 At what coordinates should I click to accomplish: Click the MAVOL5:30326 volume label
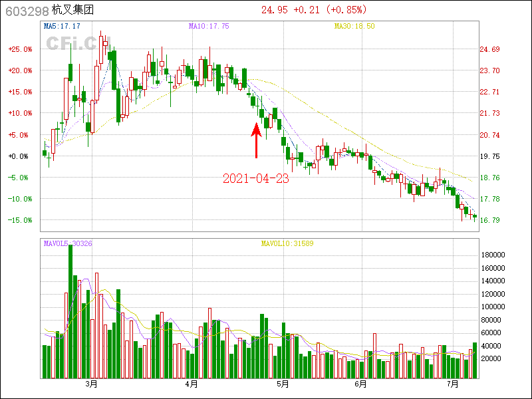click(x=67, y=243)
